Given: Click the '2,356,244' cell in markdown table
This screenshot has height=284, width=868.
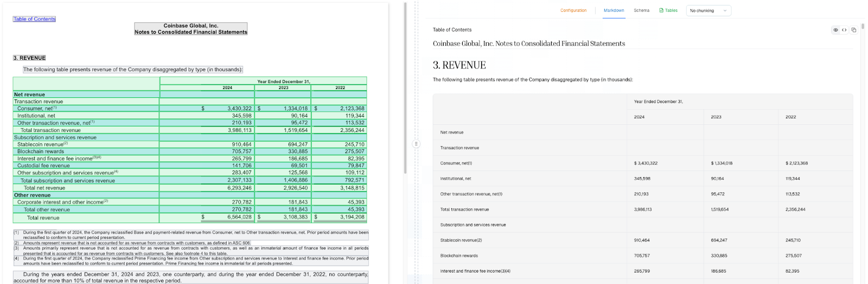Looking at the screenshot, I should 795,210.
